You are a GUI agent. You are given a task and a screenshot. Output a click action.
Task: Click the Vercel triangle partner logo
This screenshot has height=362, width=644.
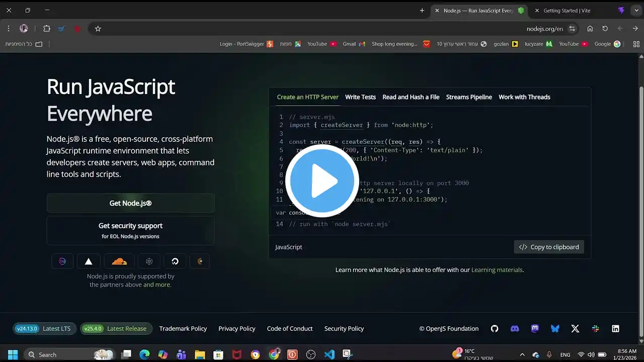pos(89,261)
